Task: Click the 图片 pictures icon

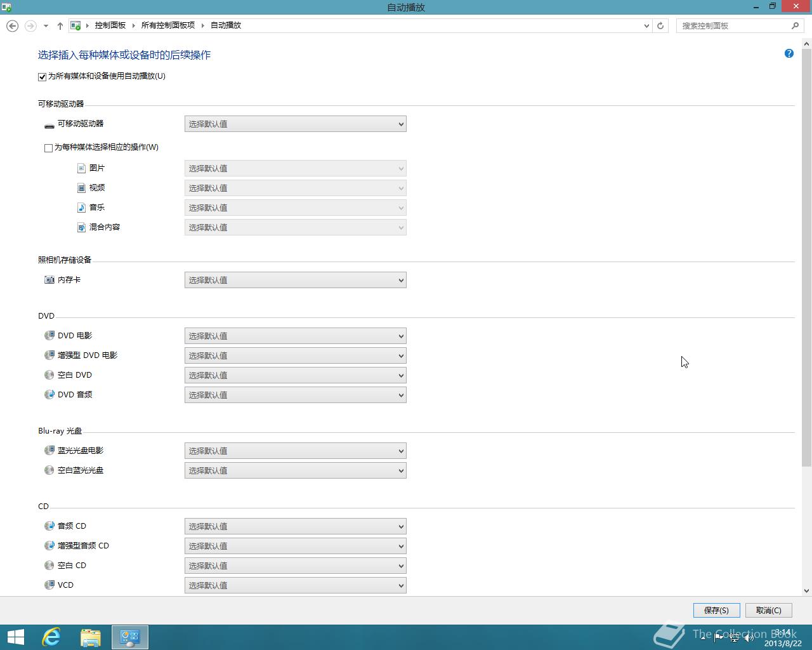Action: [x=81, y=168]
